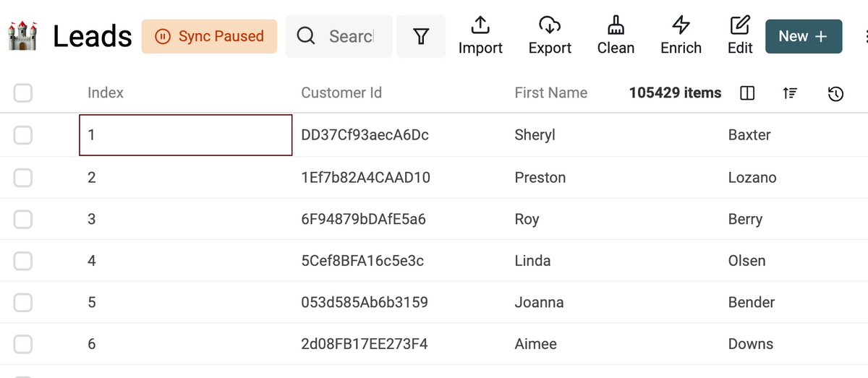Click the Enrich lightning bolt icon
This screenshot has width=868, height=378.
tap(681, 26)
